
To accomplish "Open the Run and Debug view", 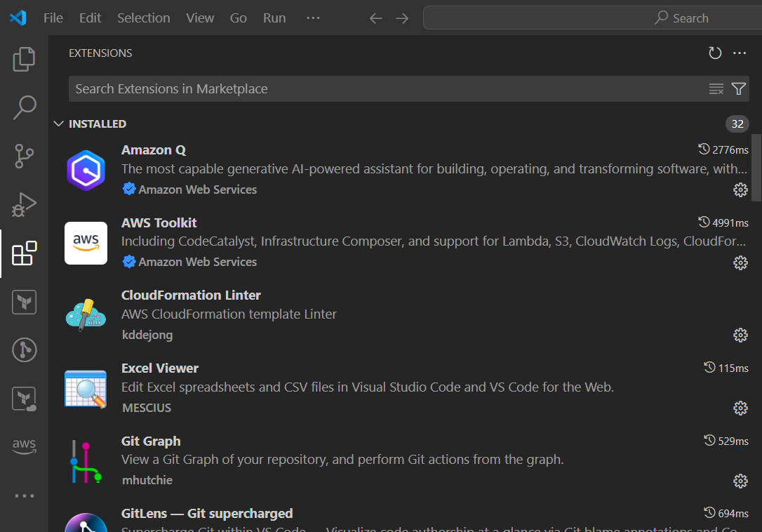I will point(24,204).
